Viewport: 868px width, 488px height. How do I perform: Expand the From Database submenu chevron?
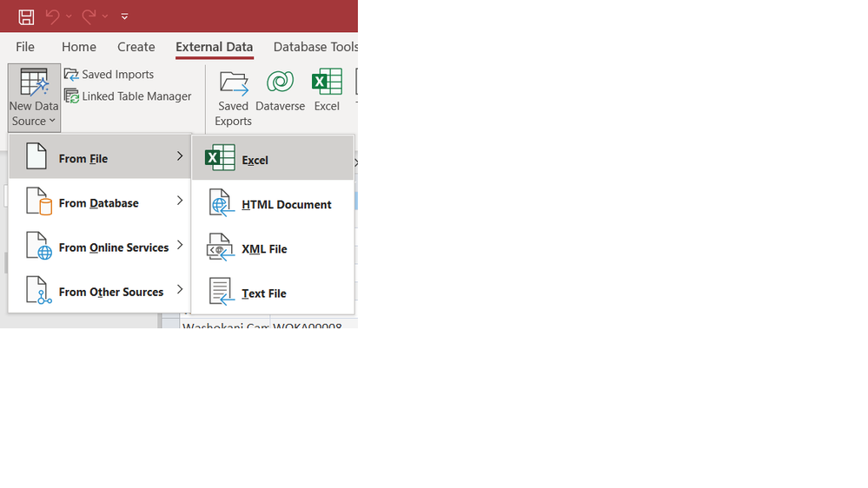(x=180, y=201)
